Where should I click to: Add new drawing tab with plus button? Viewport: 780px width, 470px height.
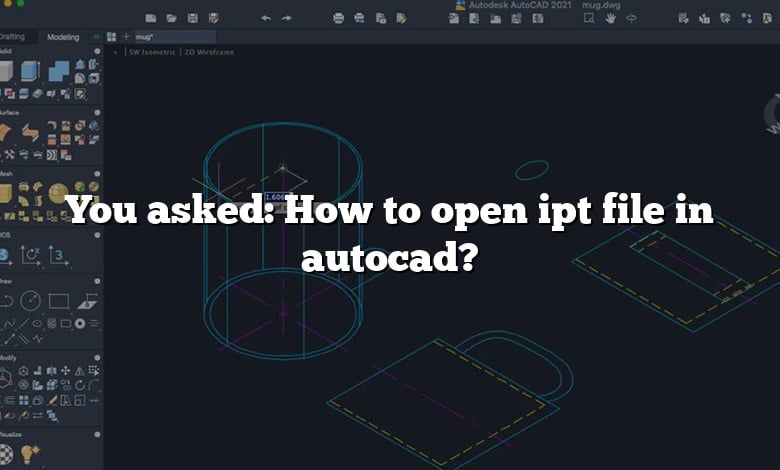click(x=125, y=36)
